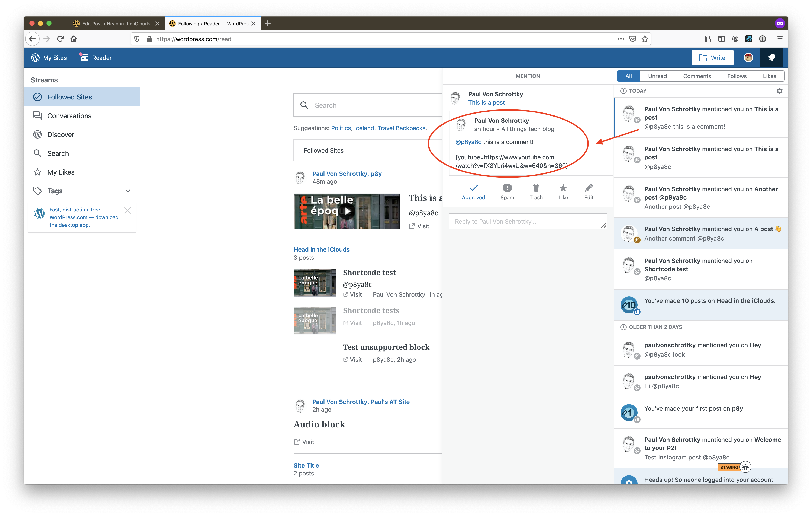Bookmark page with star in address bar
Viewport: 812px width, 516px height.
pyautogui.click(x=644, y=39)
